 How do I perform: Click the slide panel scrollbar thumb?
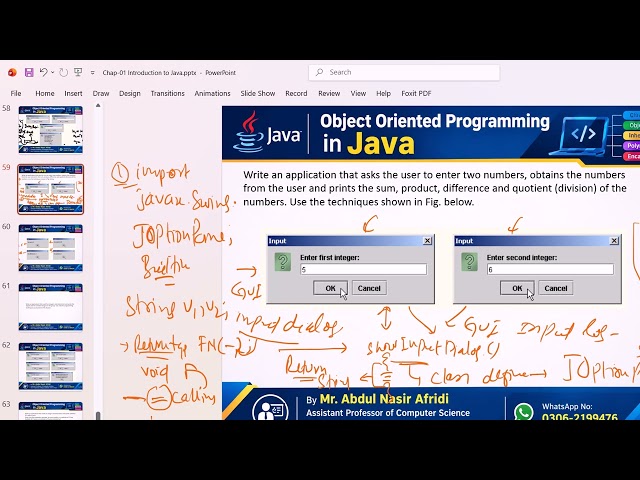pyautogui.click(x=98, y=416)
